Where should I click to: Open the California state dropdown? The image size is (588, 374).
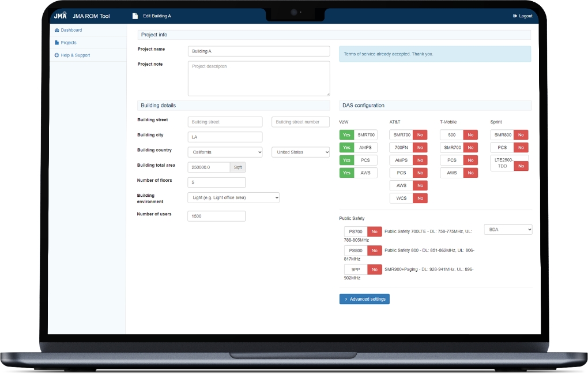(x=225, y=152)
